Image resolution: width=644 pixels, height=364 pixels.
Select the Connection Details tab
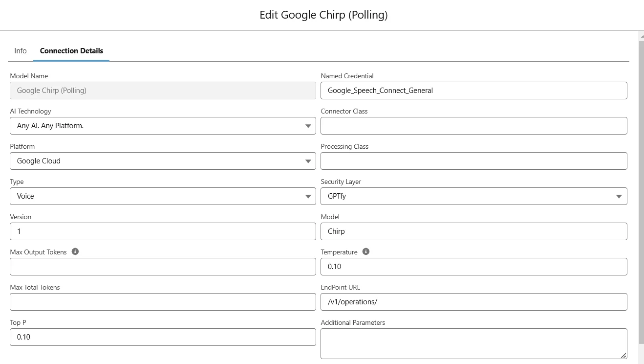point(71,51)
